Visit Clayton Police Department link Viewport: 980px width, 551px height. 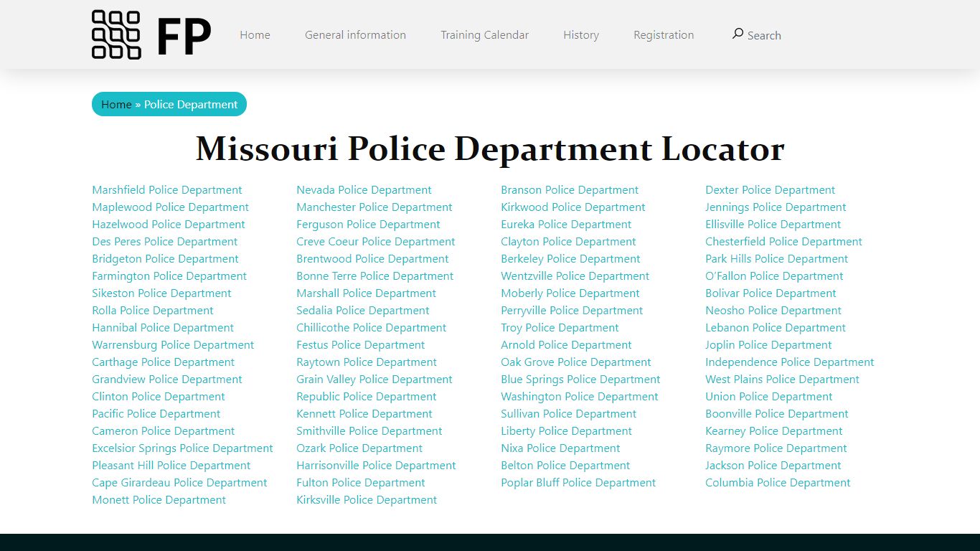(568, 242)
